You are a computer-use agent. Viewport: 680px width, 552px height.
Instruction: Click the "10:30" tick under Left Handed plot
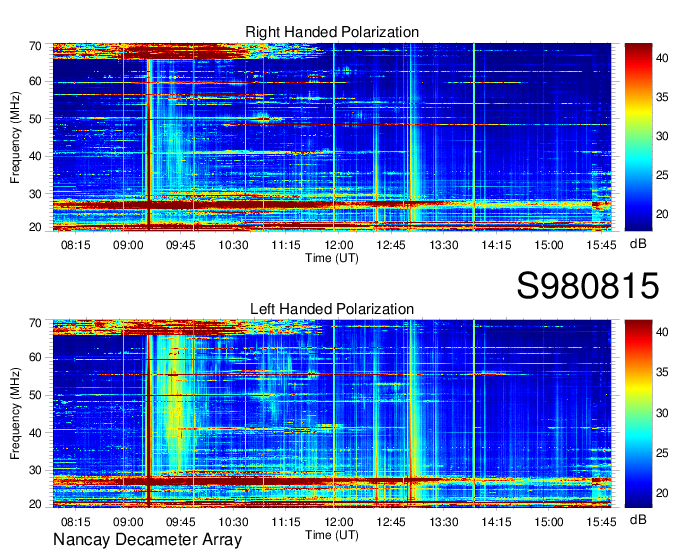click(233, 522)
